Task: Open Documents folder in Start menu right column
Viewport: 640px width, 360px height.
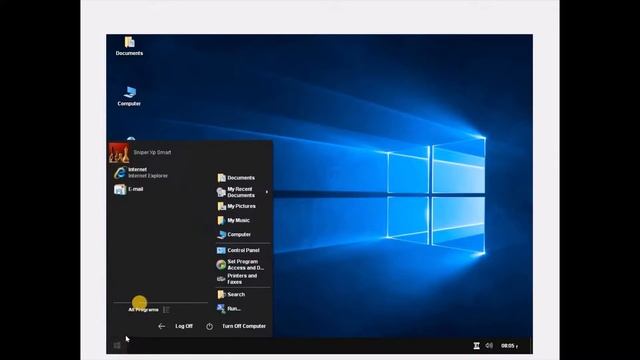Action: (x=221, y=178)
